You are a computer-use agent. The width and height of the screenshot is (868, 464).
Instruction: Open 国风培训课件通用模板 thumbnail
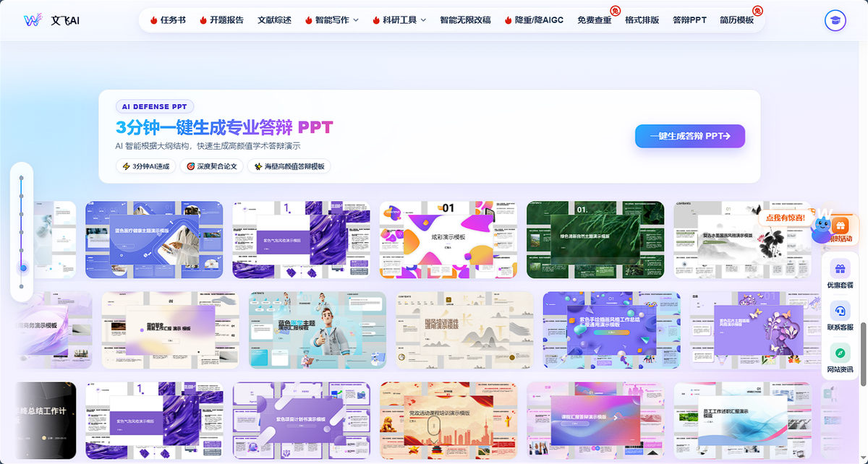464,330
